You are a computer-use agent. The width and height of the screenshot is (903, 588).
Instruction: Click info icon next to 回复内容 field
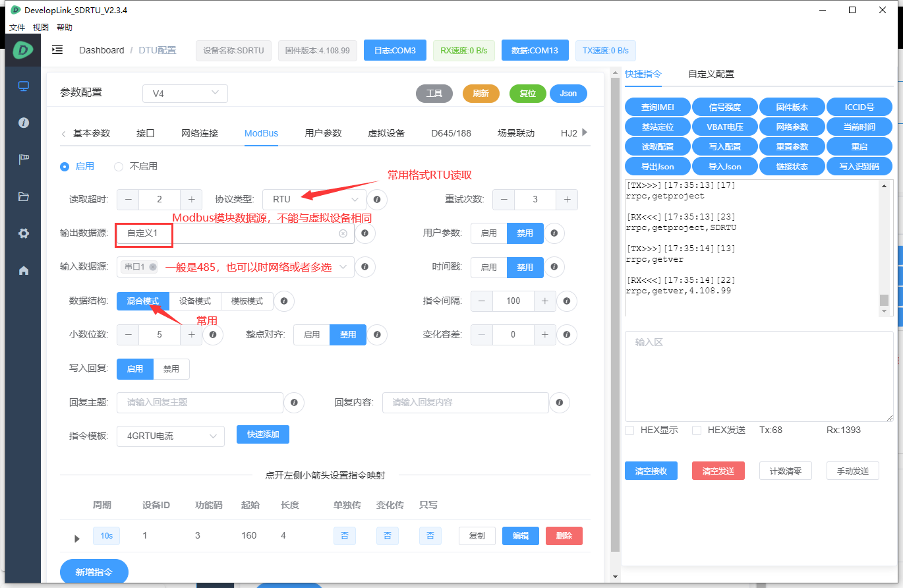(560, 403)
